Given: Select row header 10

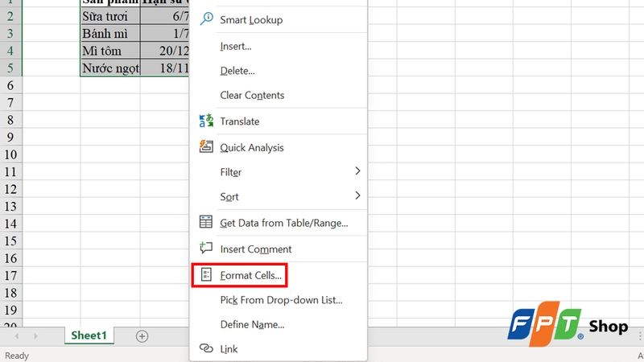Looking at the screenshot, I should 10,154.
